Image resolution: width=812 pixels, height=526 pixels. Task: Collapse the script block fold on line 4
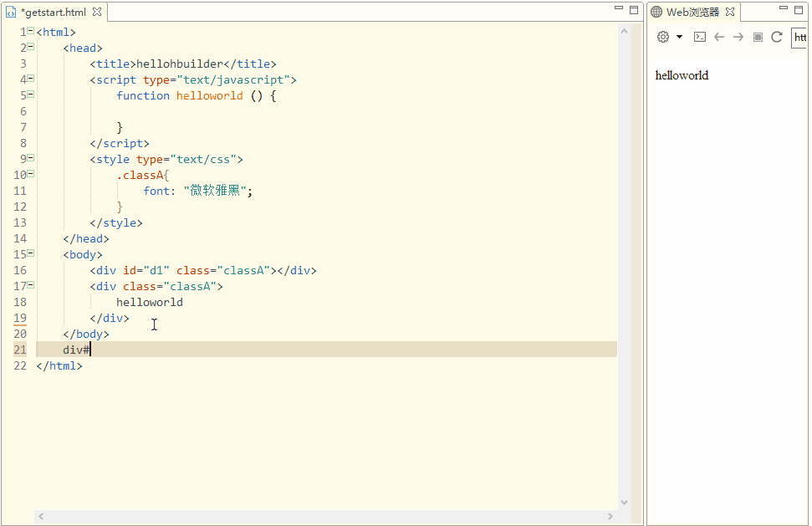pyautogui.click(x=29, y=78)
